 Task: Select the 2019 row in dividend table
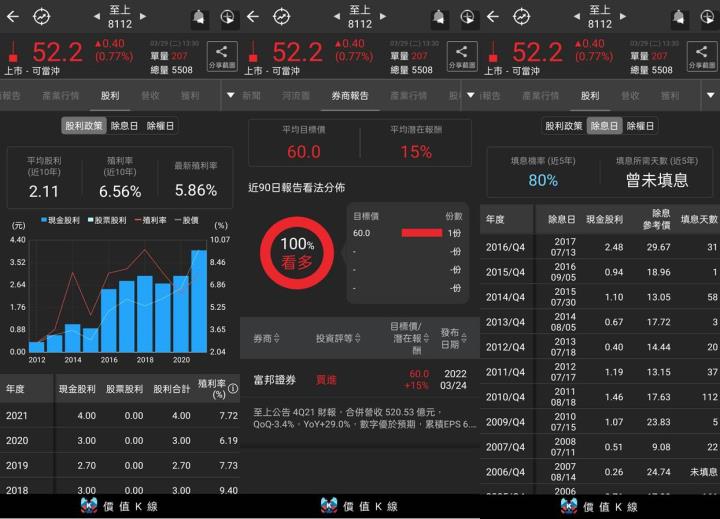pyautogui.click(x=120, y=465)
